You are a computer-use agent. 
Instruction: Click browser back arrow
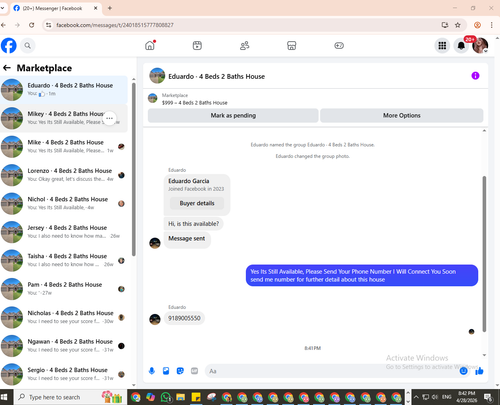[3, 25]
